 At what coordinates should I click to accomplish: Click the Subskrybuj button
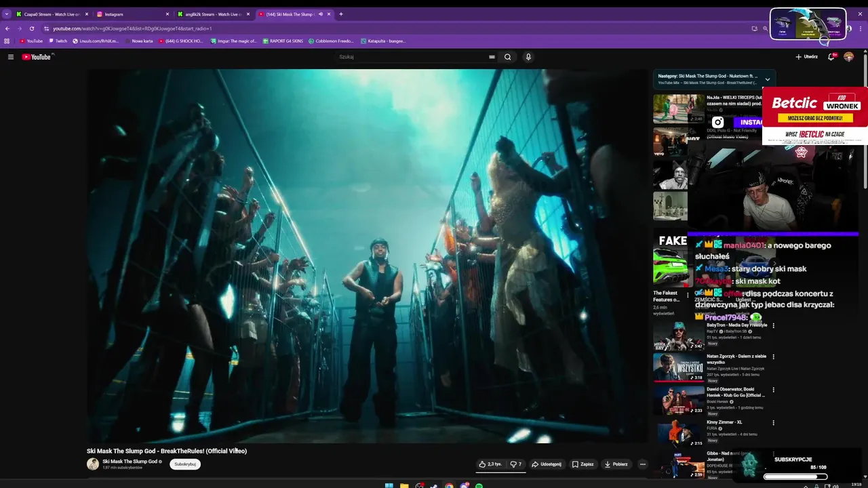pyautogui.click(x=185, y=464)
